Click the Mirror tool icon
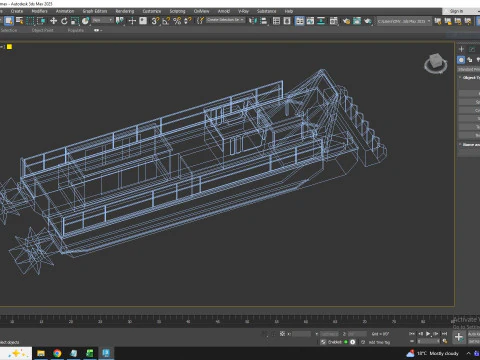This screenshot has width=480, height=360. [252, 21]
